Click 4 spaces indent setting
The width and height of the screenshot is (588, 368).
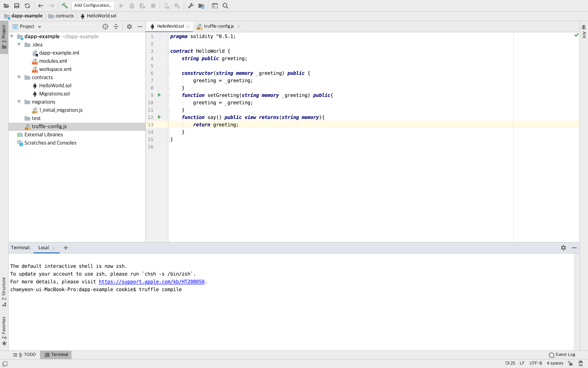tap(555, 363)
